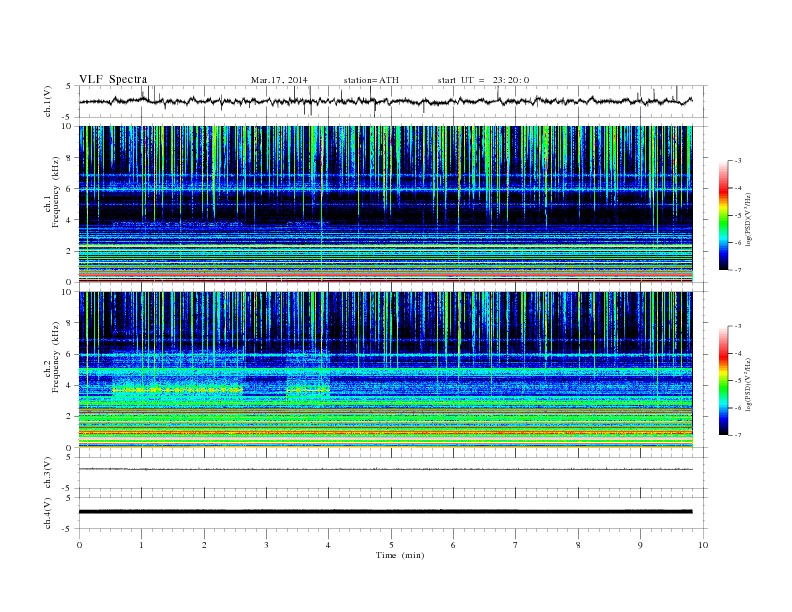Screen dimensions: 792x612
Task: Click time axis tick label "1"
Action: pos(141,545)
